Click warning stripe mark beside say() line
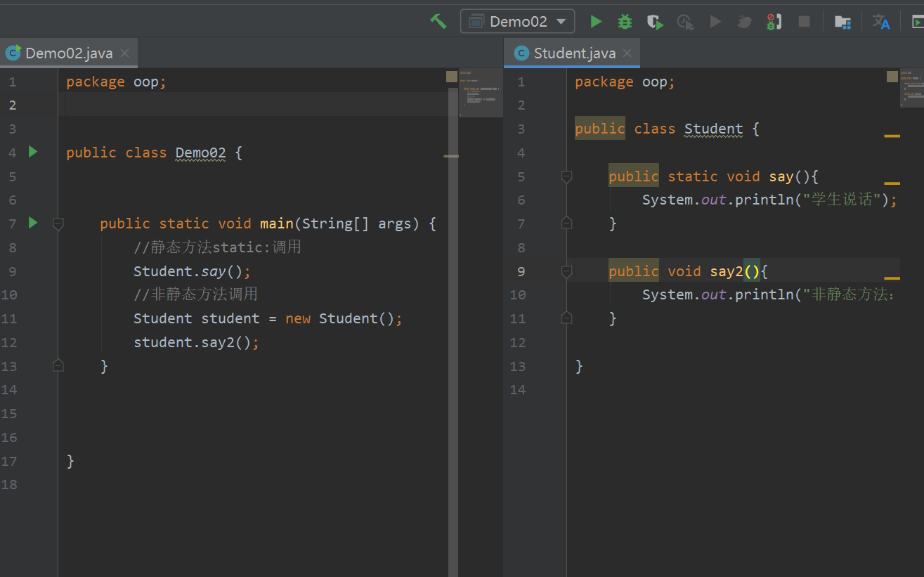Viewport: 924px width, 577px height. (x=892, y=183)
